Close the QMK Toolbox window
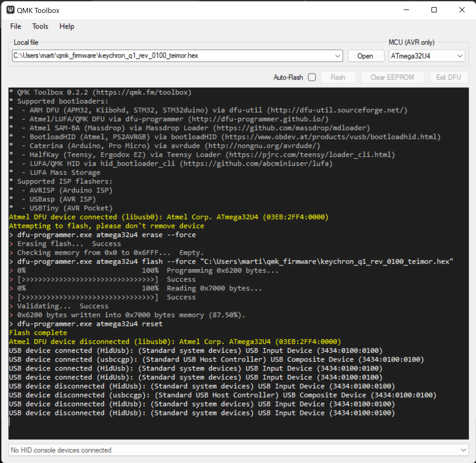The height and width of the screenshot is (463, 476). coord(462,10)
